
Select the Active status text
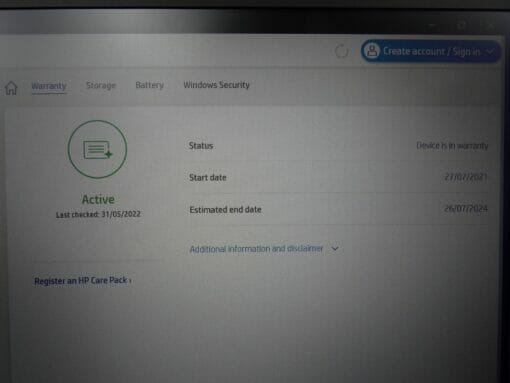(98, 200)
